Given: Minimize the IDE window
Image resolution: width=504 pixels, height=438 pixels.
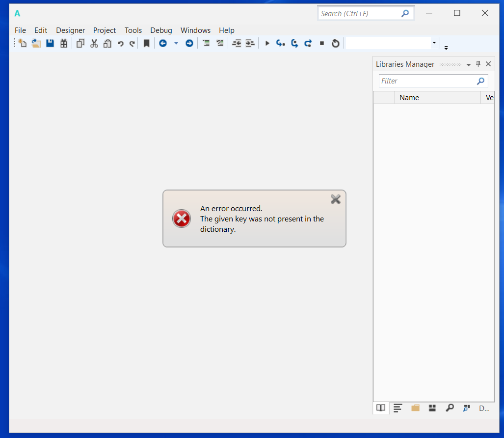Looking at the screenshot, I should click(429, 13).
